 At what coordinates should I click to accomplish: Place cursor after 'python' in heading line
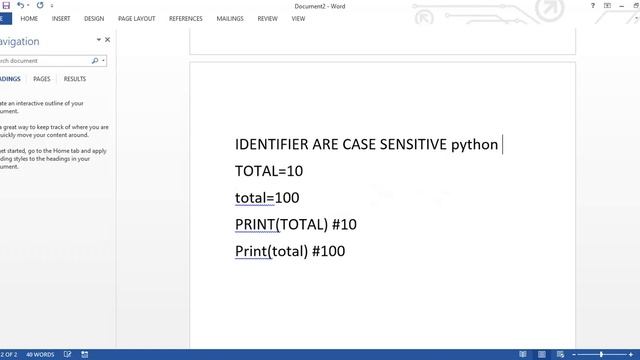[499, 144]
